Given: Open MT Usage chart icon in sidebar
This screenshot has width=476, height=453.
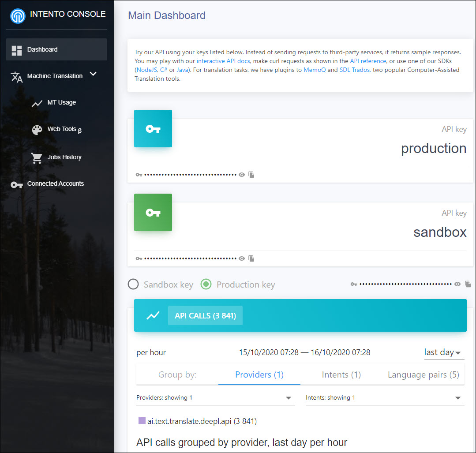Looking at the screenshot, I should 37,103.
